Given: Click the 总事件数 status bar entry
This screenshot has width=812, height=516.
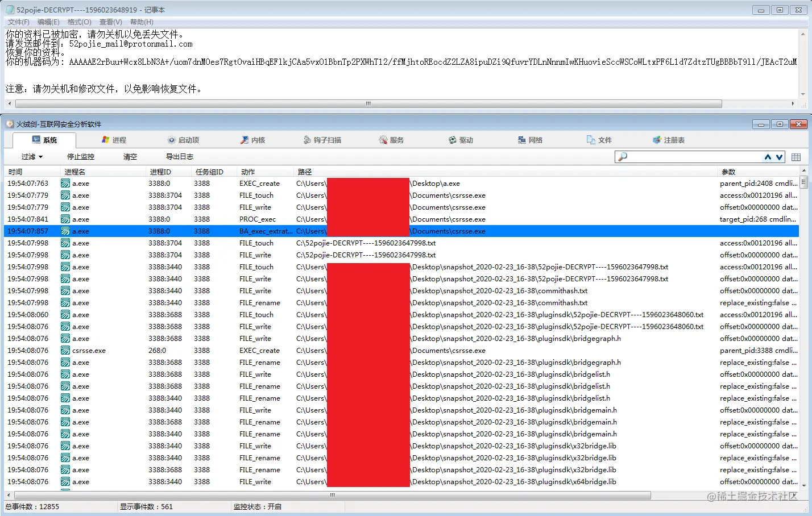Looking at the screenshot, I should click(32, 506).
